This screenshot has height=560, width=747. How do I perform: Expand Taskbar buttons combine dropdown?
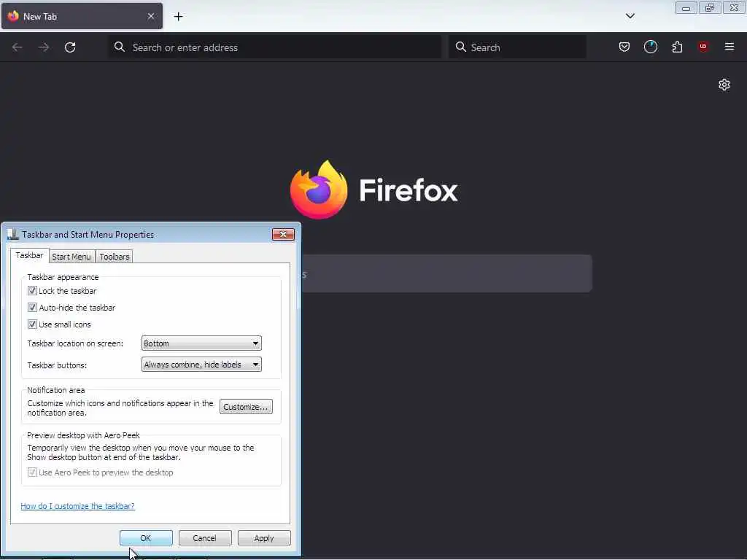click(201, 365)
